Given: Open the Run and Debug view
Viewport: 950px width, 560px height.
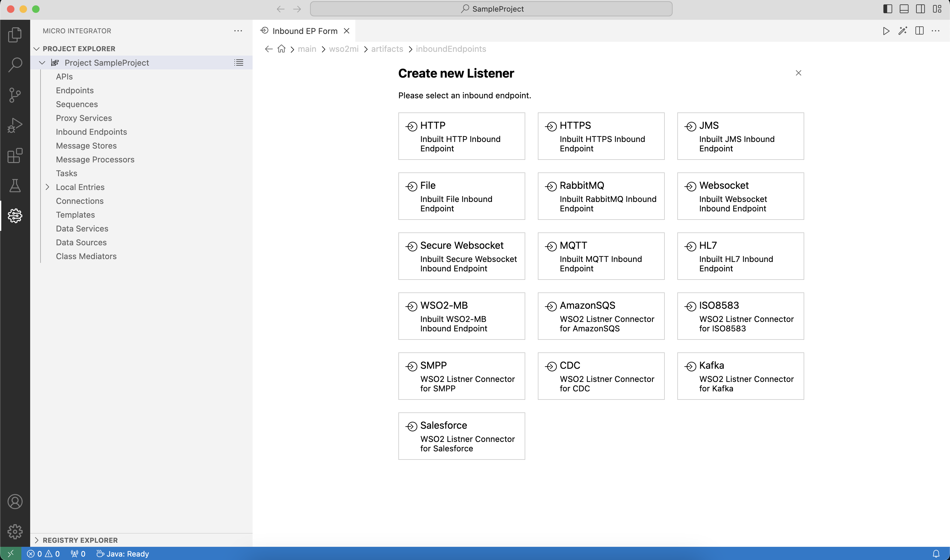Looking at the screenshot, I should (x=15, y=125).
